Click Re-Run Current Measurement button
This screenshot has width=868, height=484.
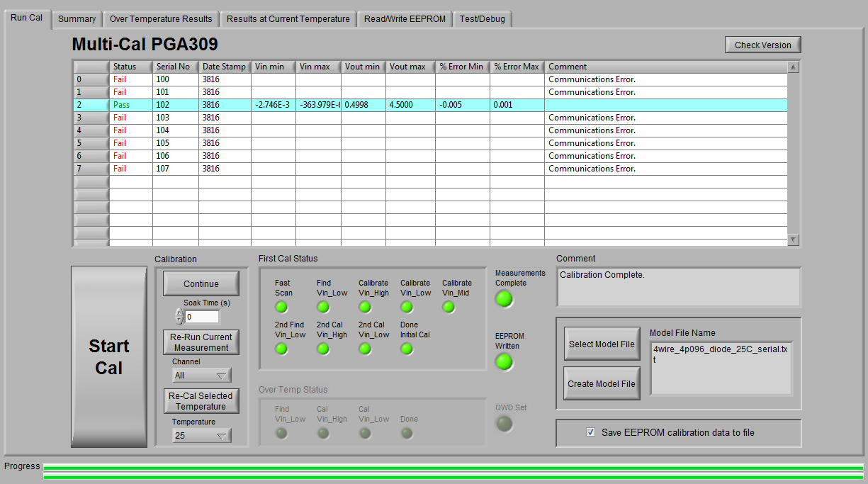[x=201, y=342]
